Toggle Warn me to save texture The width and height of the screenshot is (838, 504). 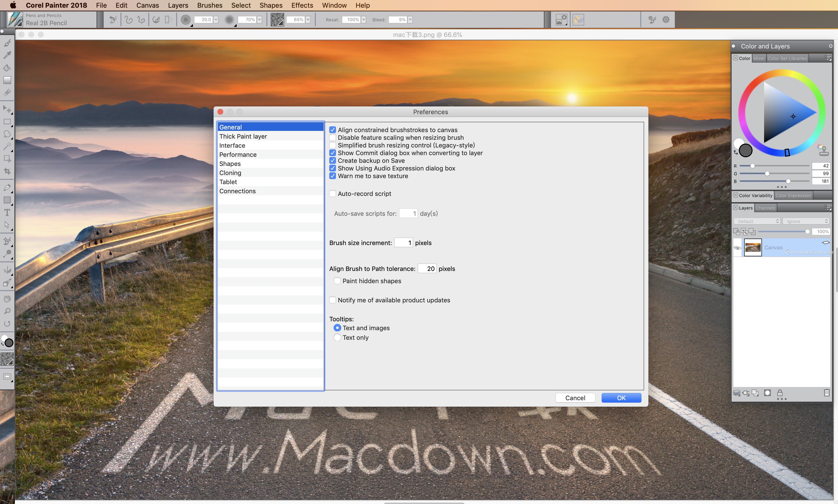click(333, 176)
